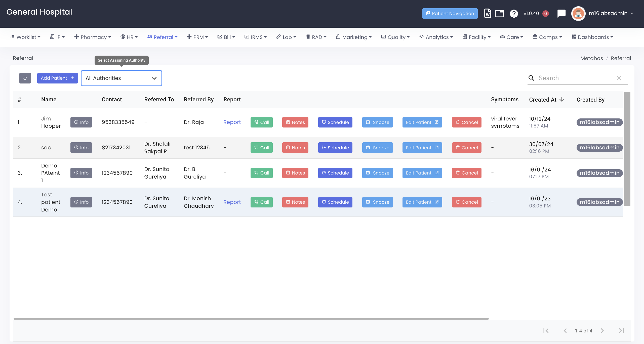The width and height of the screenshot is (644, 344).
Task: Go to next page arrow
Action: point(602,331)
